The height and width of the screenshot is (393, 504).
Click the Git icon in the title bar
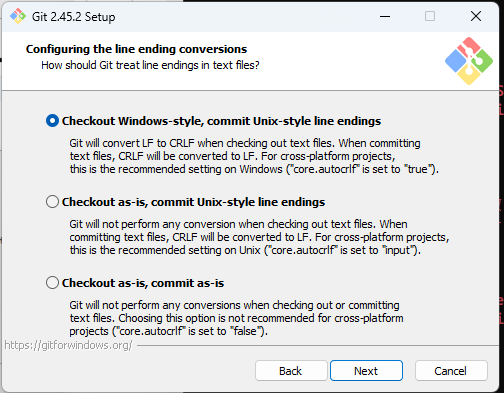tap(18, 16)
